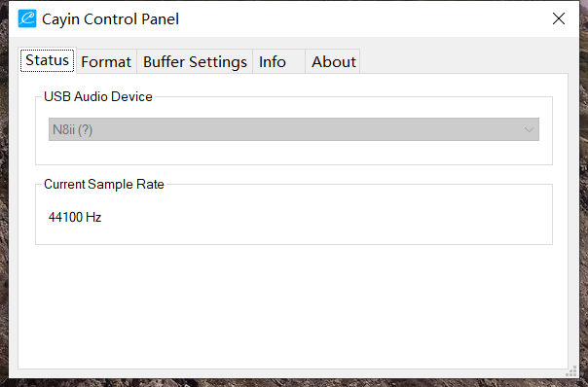Viewport: 588px width, 387px height.
Task: Expand the USB device list chevron arrow
Action: pyautogui.click(x=529, y=130)
